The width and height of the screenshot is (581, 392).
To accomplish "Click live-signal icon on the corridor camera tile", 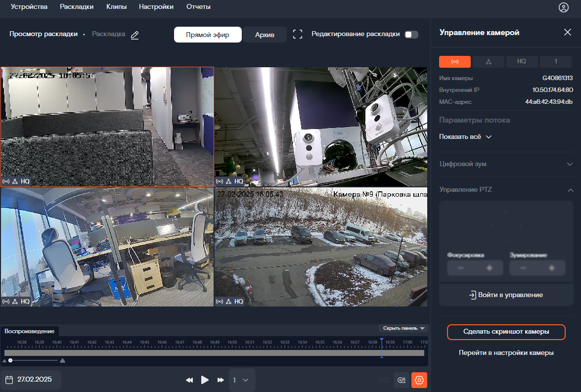I will [x=6, y=181].
